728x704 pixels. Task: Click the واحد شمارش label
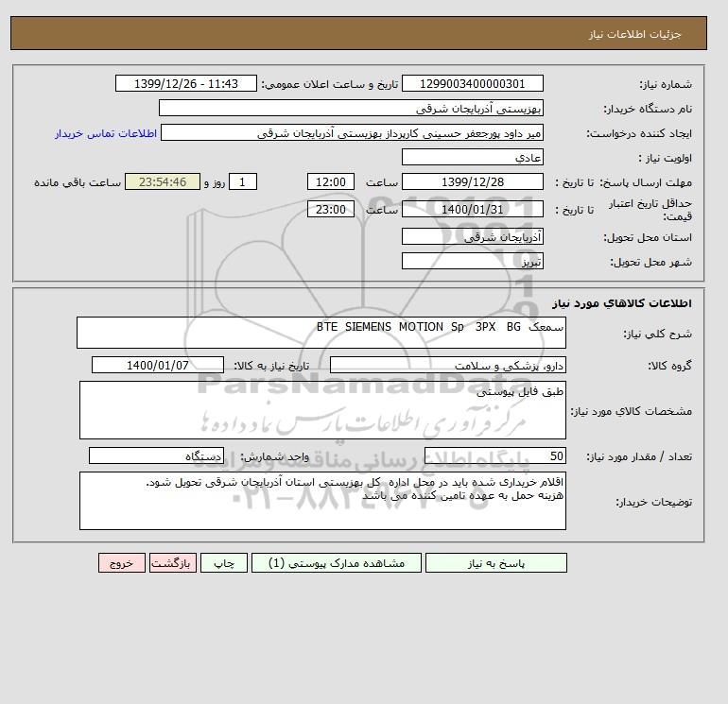[x=275, y=456]
